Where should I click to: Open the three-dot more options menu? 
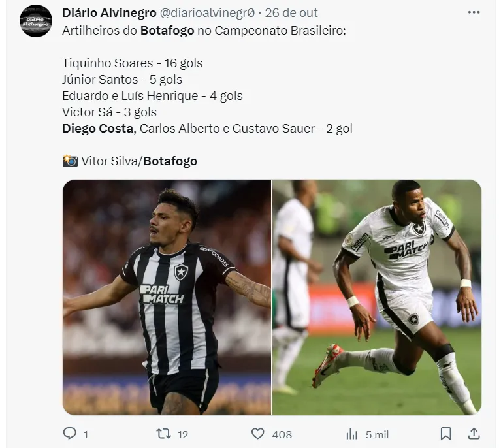(474, 12)
